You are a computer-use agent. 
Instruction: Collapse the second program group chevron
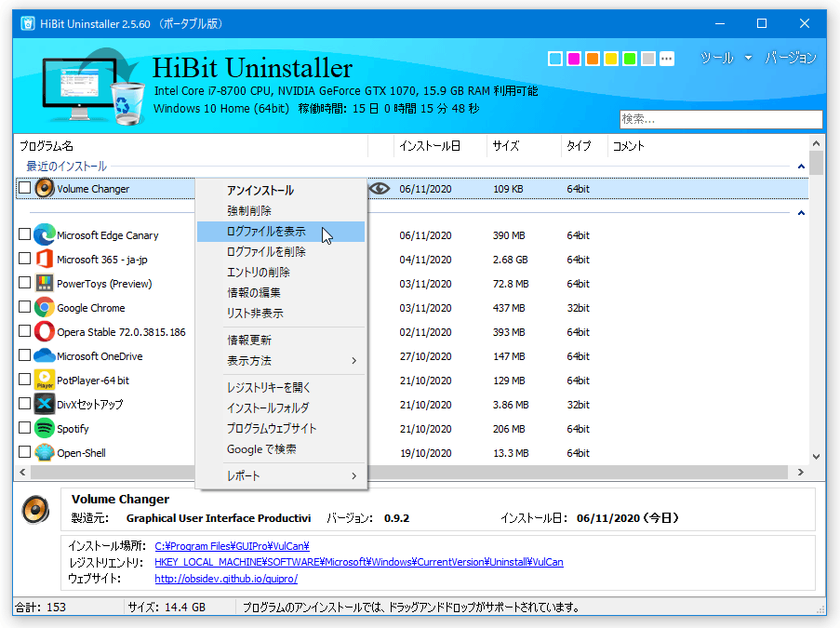801,213
